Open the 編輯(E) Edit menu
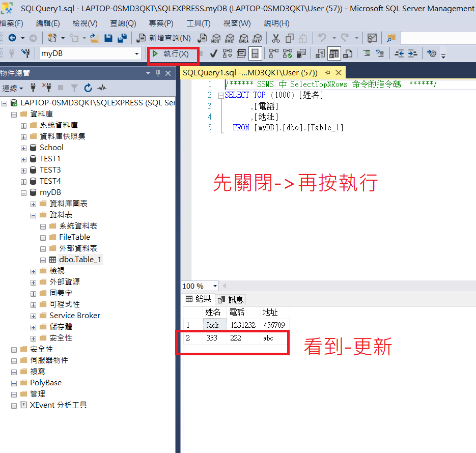 tap(48, 23)
